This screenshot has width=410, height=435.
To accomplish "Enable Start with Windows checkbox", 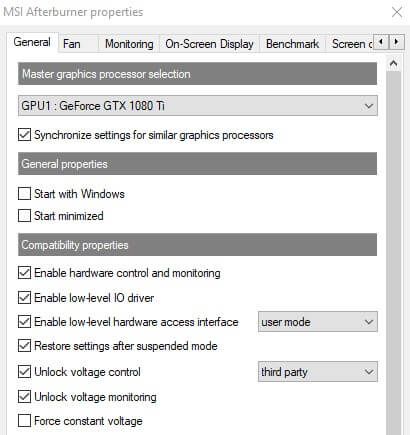I will click(24, 194).
